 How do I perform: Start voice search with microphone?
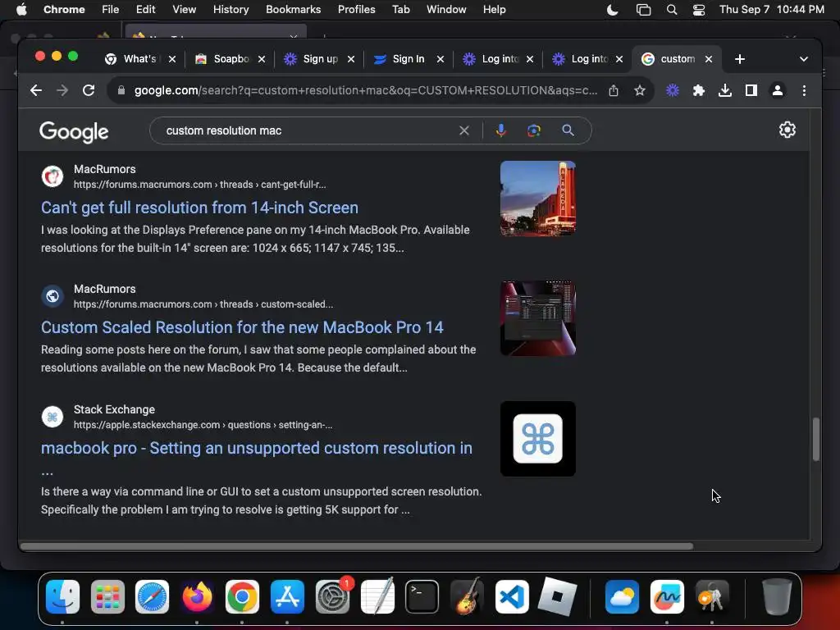pos(501,130)
